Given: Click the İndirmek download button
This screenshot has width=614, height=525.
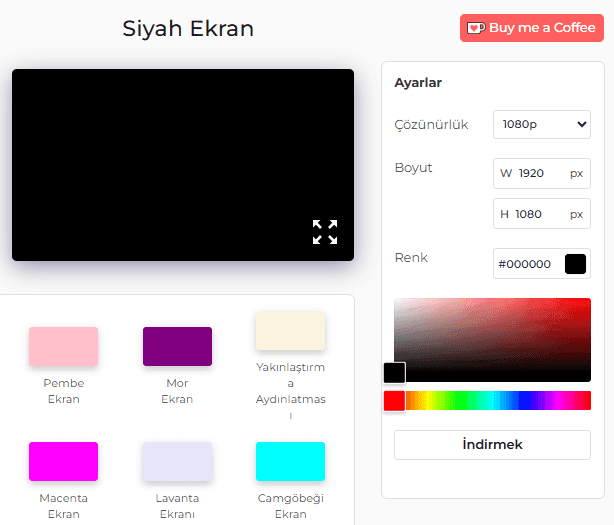Looking at the screenshot, I should coord(492,445).
